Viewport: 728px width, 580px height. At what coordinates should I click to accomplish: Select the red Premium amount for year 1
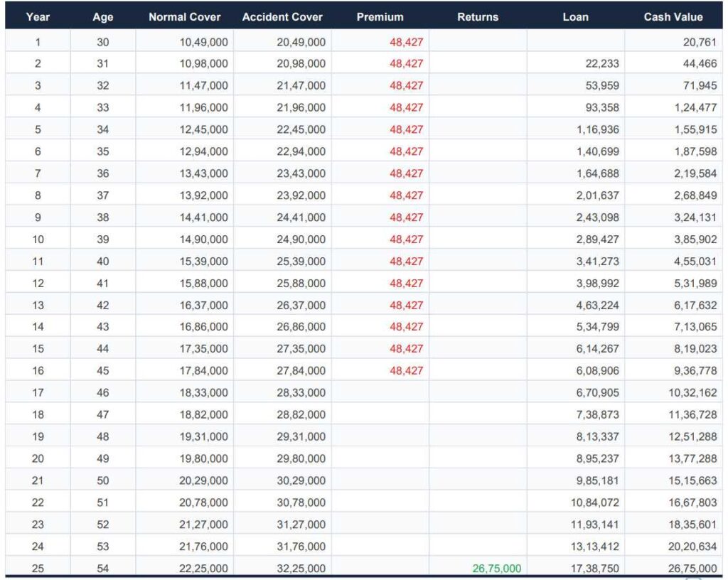click(406, 42)
